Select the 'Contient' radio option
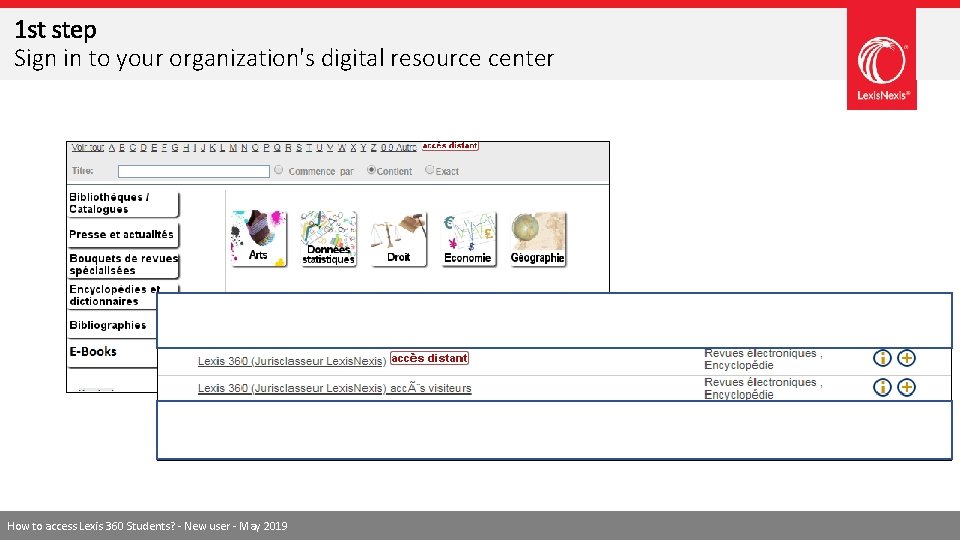 [371, 170]
